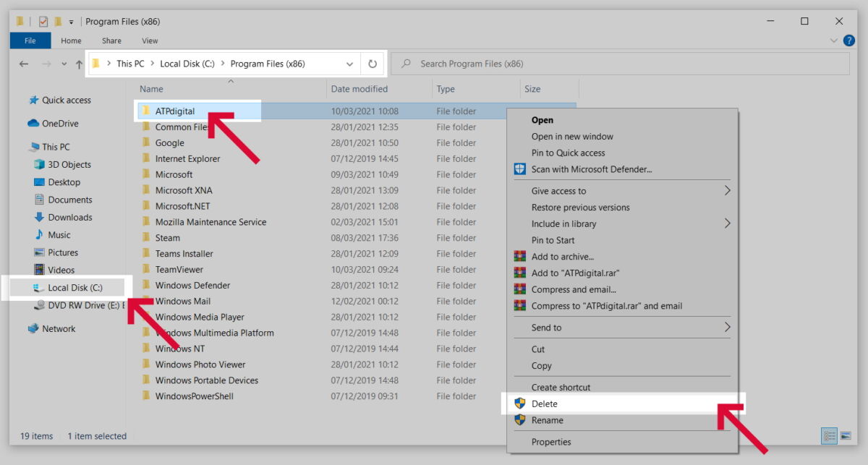Click Local Disk (C:) in the address breadcrumb
Viewport: 868px width, 465px height.
click(187, 64)
